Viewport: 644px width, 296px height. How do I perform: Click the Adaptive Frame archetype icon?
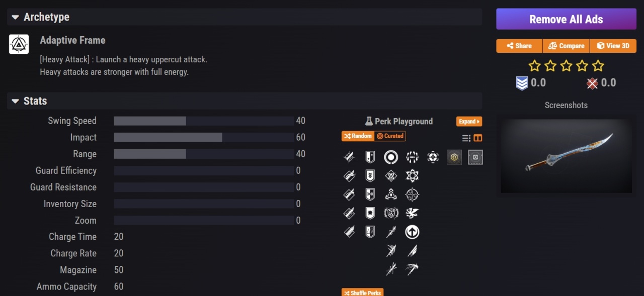click(19, 44)
